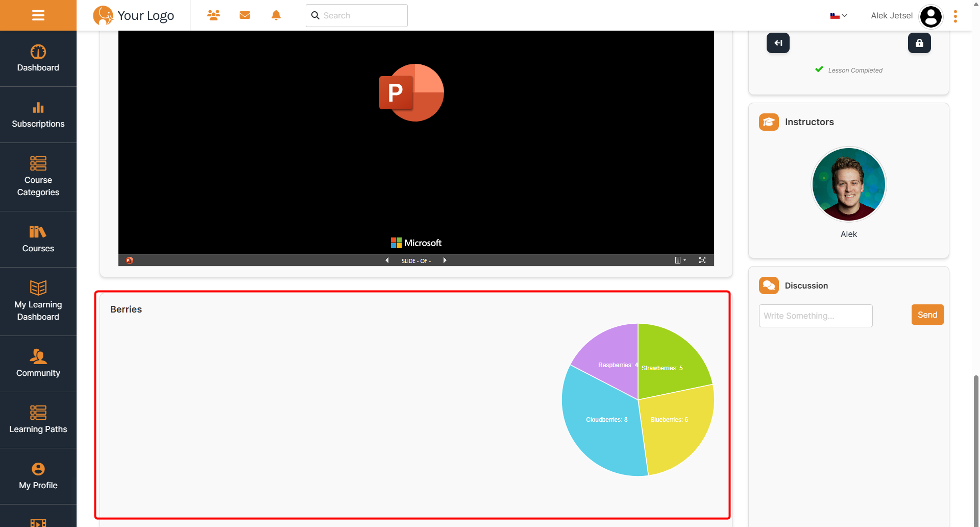
Task: Open the three-dot options menu
Action: click(955, 16)
